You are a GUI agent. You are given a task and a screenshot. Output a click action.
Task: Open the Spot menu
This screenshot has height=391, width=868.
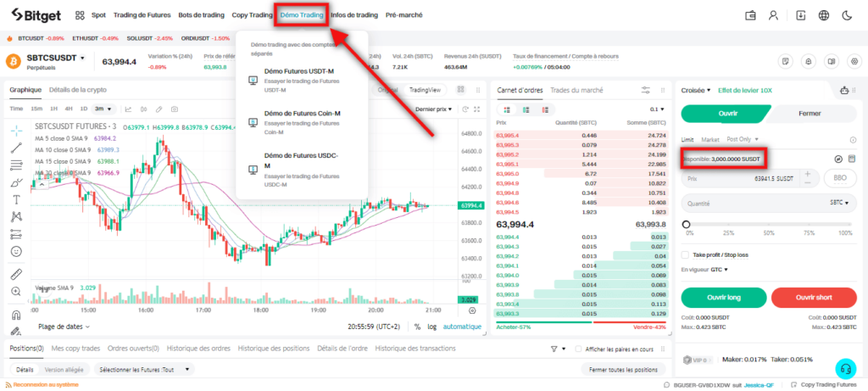point(98,15)
